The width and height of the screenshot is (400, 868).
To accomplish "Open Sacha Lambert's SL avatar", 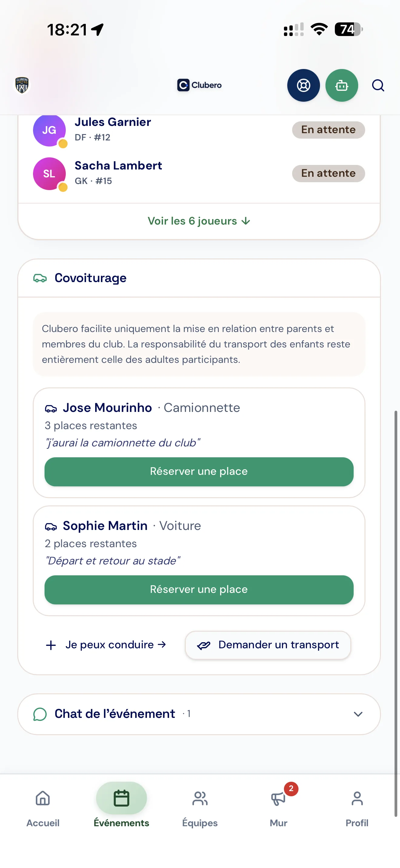I will click(49, 173).
